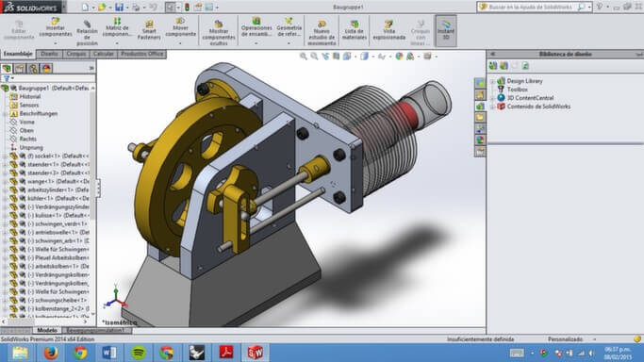Click the Lista de materiales icon
The width and height of the screenshot is (644, 362).
click(354, 30)
